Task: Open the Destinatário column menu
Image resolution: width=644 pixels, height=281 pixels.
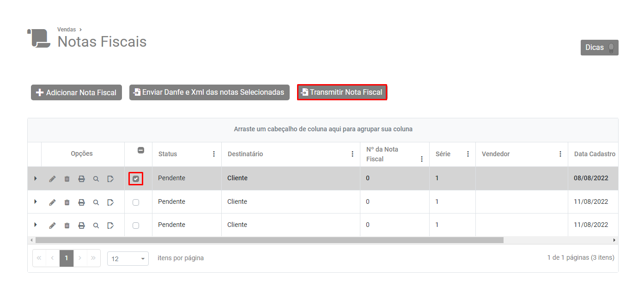Action: pos(352,154)
